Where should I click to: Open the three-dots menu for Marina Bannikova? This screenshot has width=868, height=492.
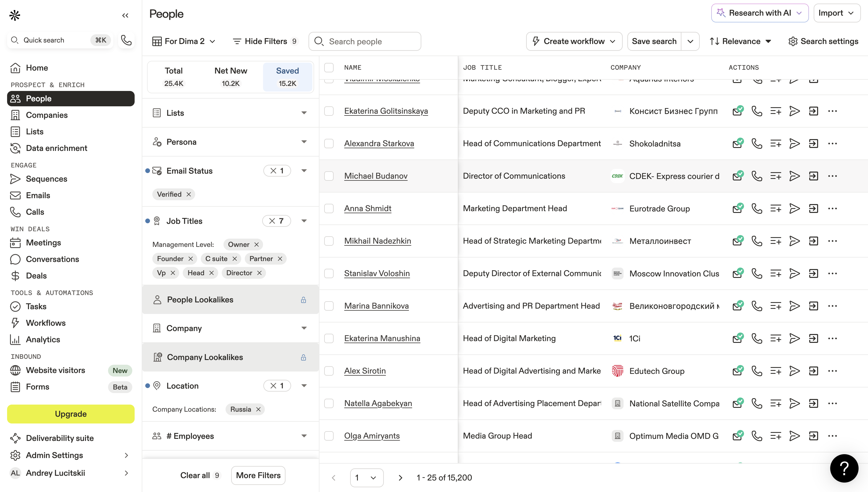pos(832,306)
